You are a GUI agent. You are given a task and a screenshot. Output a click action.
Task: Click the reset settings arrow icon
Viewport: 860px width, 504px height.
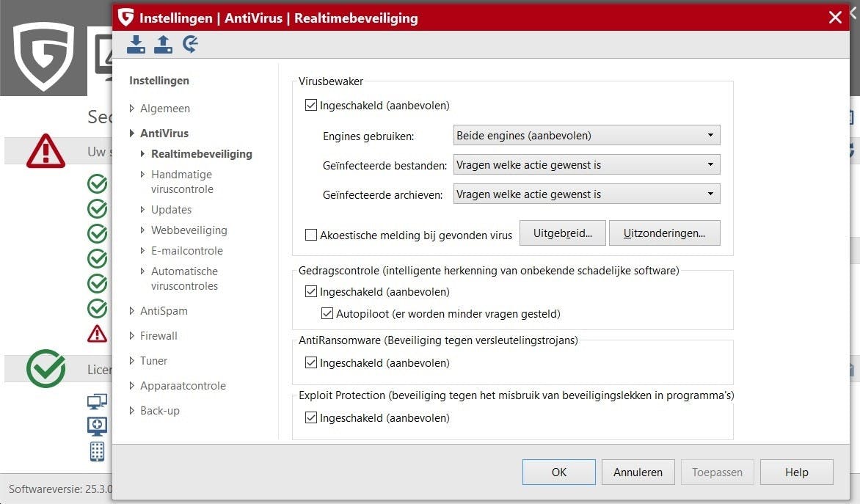click(x=190, y=44)
